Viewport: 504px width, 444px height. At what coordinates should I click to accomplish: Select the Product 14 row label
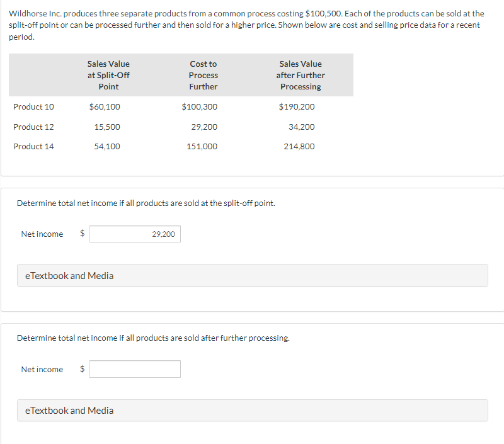point(33,146)
